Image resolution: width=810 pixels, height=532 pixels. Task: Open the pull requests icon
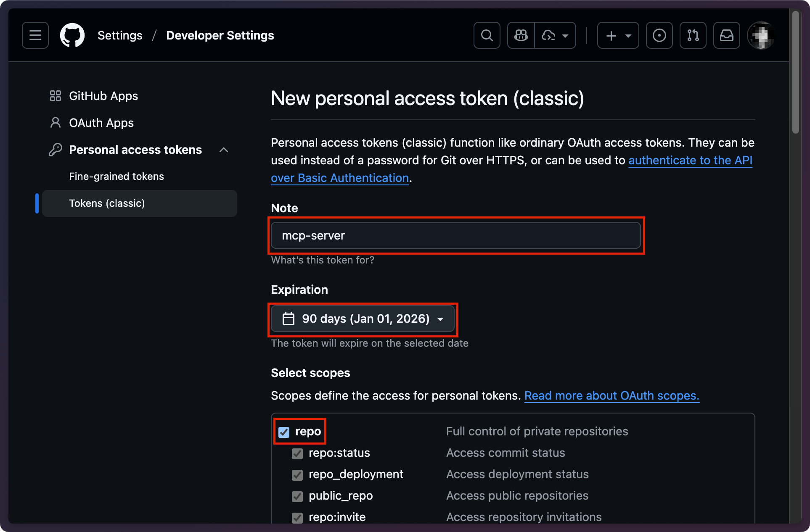(x=693, y=35)
